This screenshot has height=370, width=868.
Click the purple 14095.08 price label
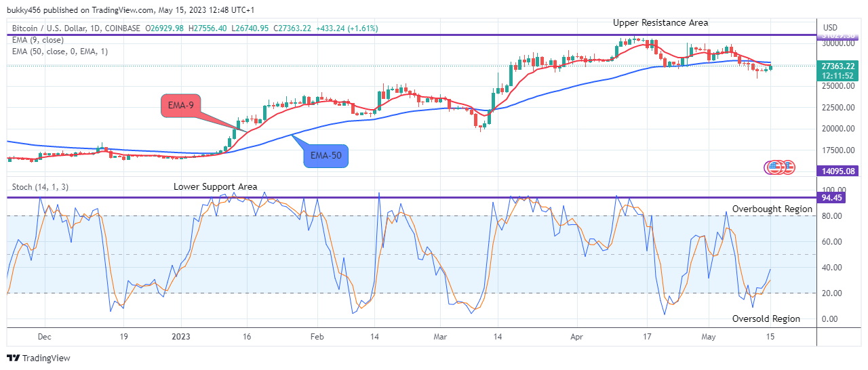[836, 171]
